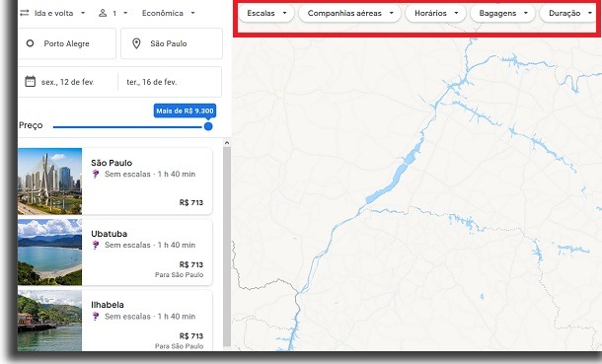The image size is (602, 364).
Task: Click the airline icon in Ubatuba card
Action: (x=96, y=245)
